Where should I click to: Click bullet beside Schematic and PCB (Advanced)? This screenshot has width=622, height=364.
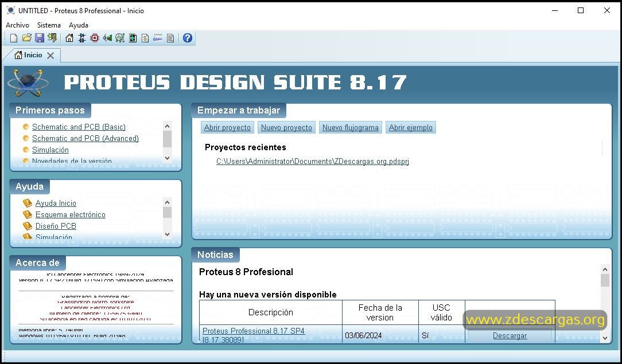tap(26, 138)
